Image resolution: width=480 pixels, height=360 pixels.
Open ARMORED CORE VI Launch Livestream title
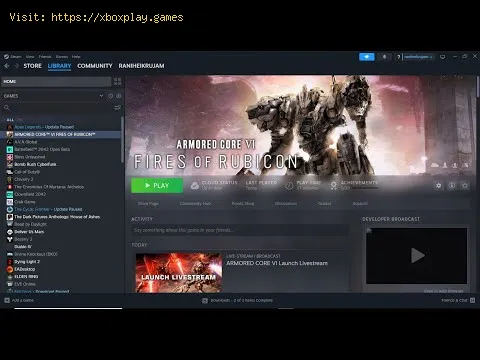point(277,263)
